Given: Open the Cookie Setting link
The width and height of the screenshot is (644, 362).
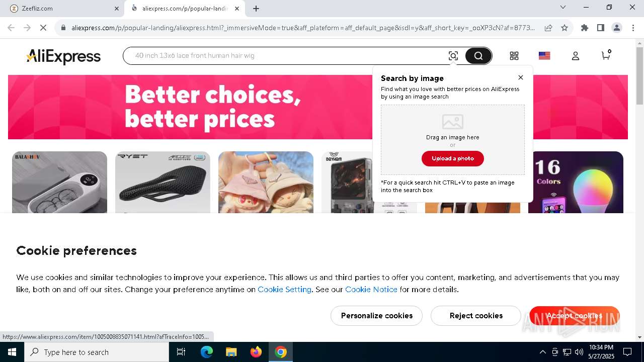Looking at the screenshot, I should (x=284, y=290).
